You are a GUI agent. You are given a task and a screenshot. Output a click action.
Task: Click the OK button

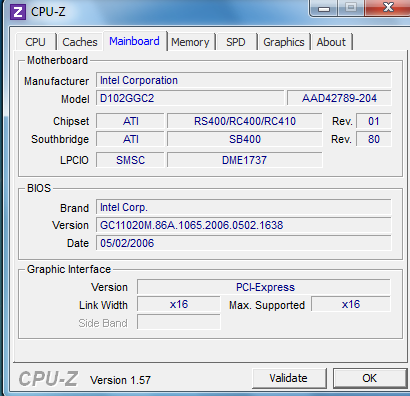pos(369,378)
